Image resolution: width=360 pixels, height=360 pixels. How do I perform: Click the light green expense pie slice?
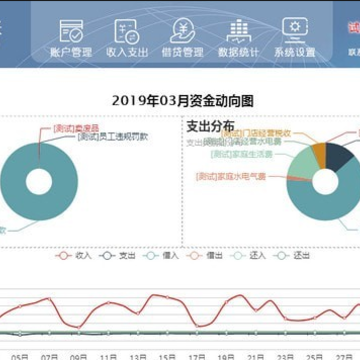point(302,164)
